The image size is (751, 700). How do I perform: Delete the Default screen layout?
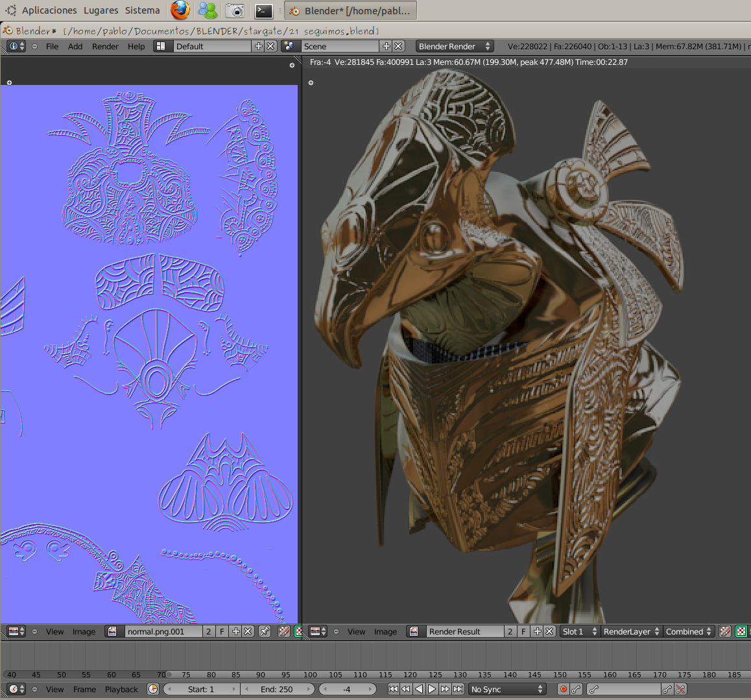click(x=270, y=46)
